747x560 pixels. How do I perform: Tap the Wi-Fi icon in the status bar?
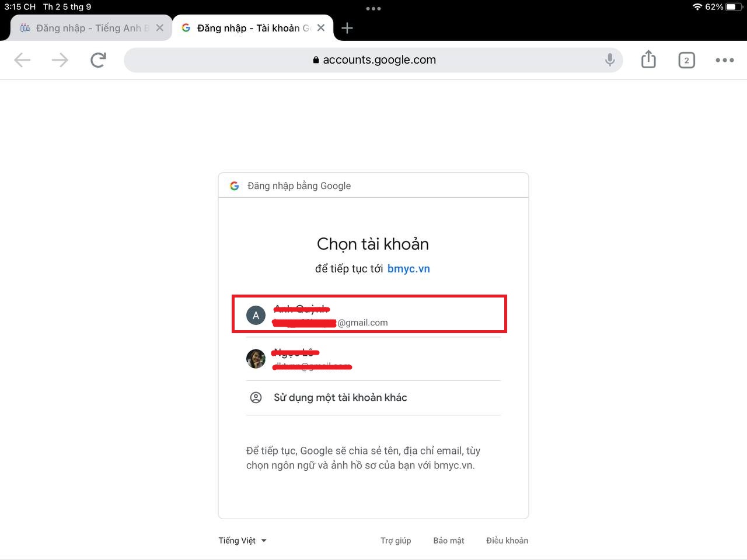tap(697, 7)
